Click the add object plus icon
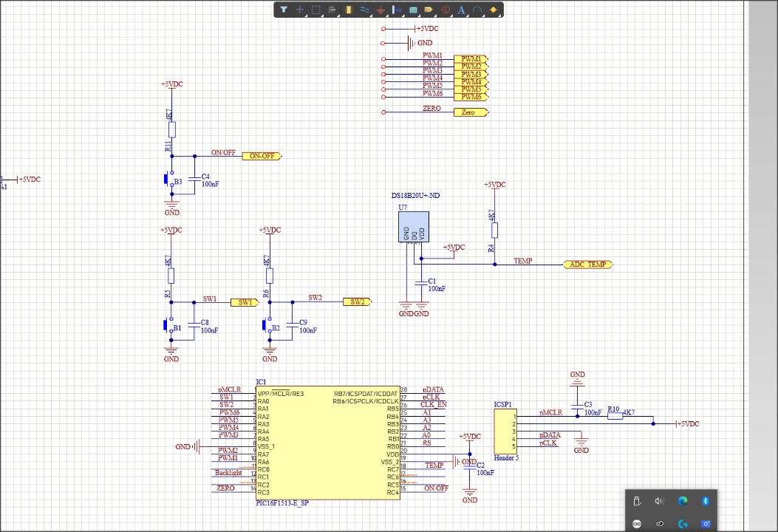This screenshot has width=778, height=532. (x=300, y=10)
